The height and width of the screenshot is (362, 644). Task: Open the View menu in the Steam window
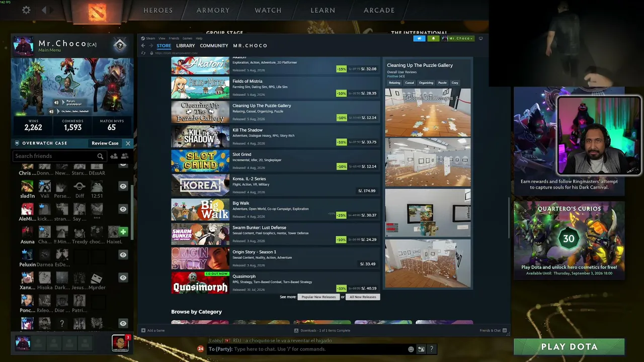[x=162, y=38]
